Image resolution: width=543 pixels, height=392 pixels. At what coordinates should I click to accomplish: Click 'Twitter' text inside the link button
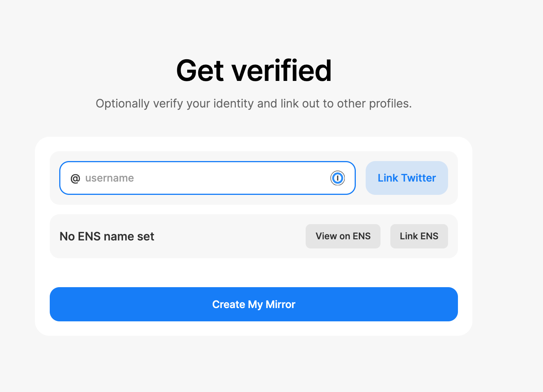(418, 178)
